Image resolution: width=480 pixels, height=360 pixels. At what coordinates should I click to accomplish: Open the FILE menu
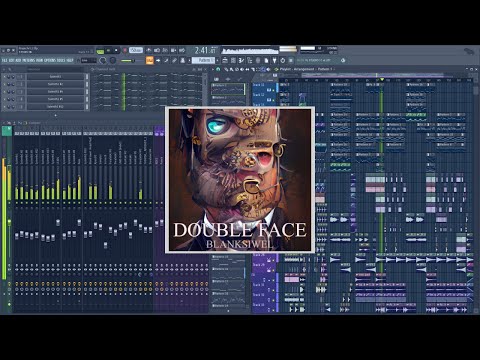click(x=4, y=60)
